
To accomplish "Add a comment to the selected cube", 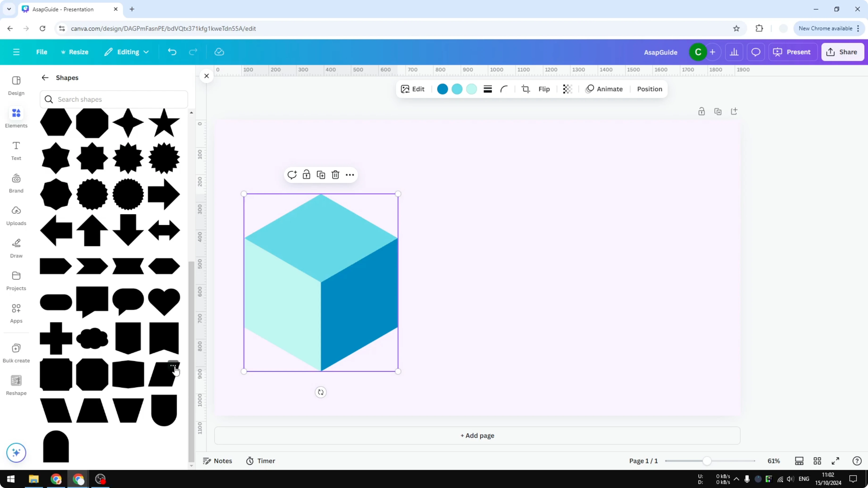I will [x=292, y=174].
